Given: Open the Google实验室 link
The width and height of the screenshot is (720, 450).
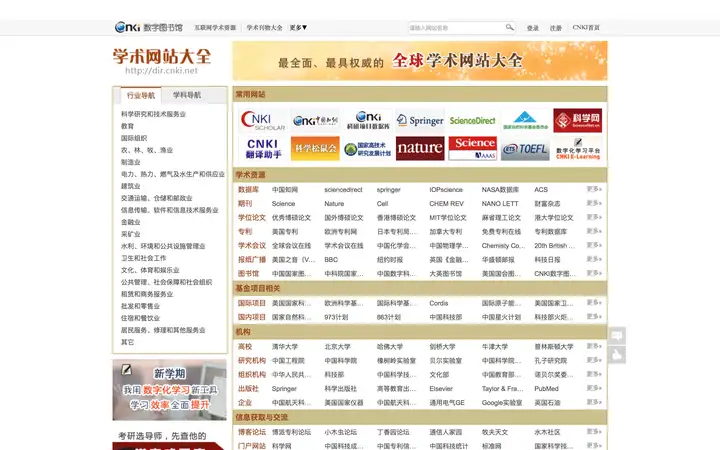Looking at the screenshot, I should (502, 403).
